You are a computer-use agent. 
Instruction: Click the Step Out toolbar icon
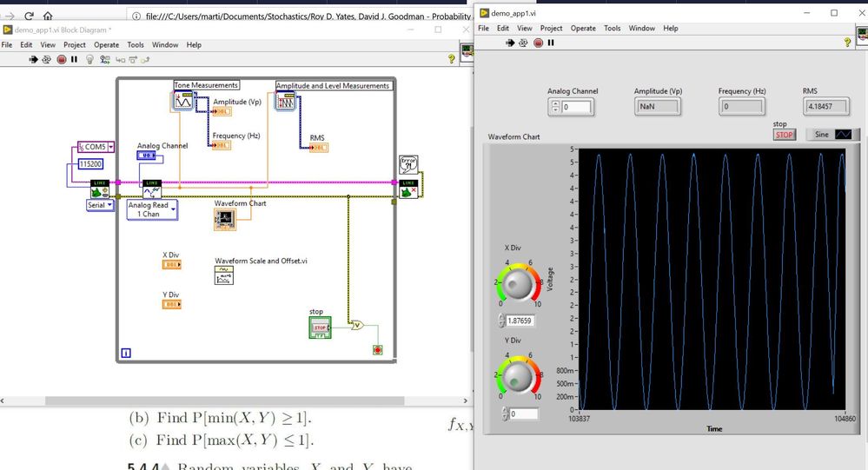[x=145, y=59]
